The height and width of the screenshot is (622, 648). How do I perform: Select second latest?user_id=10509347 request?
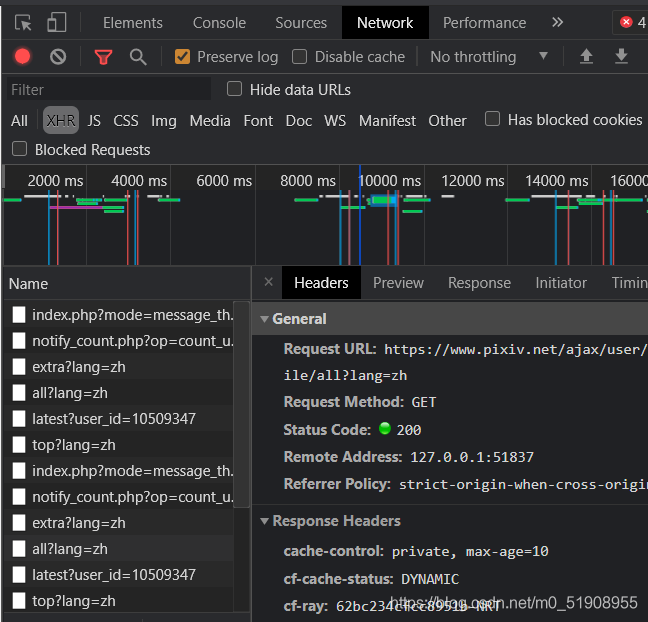pos(119,574)
